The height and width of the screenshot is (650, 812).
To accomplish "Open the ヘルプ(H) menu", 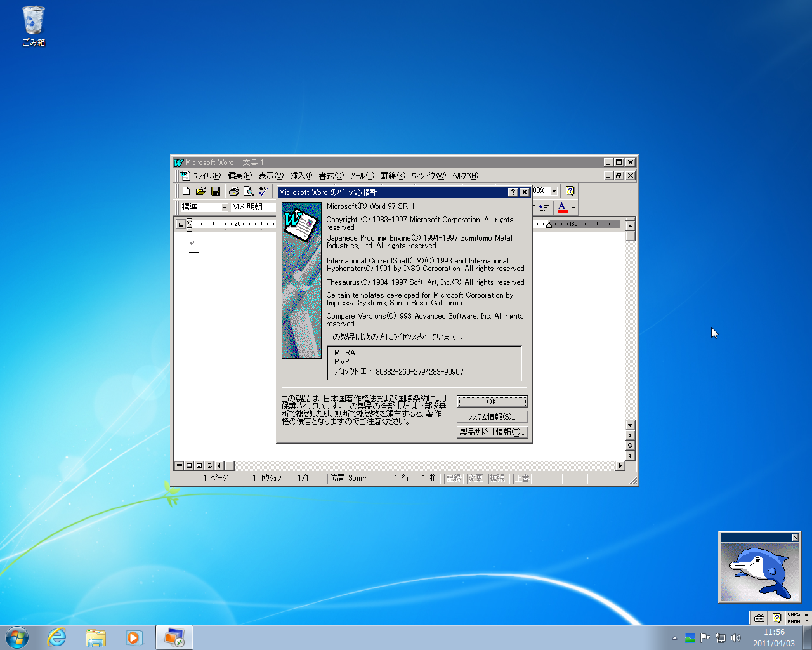I will (465, 176).
